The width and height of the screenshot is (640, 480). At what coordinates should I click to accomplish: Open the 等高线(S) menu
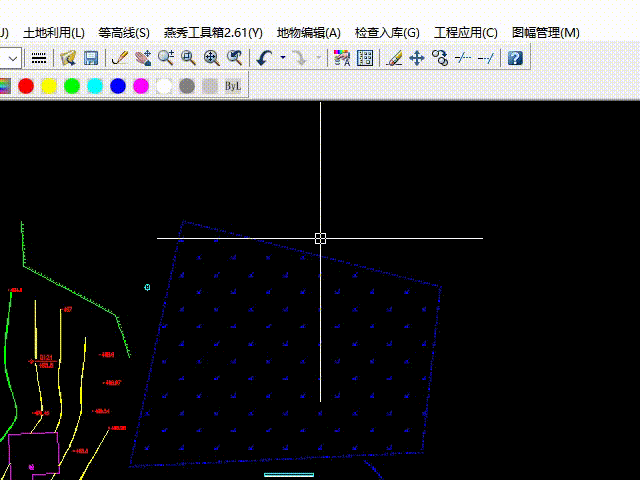124,33
